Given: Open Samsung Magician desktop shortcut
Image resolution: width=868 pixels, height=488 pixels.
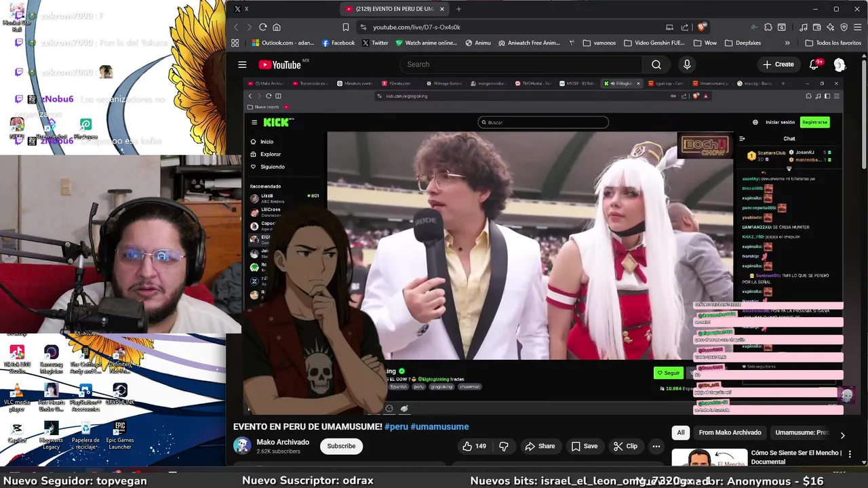Looking at the screenshot, I should tap(51, 360).
